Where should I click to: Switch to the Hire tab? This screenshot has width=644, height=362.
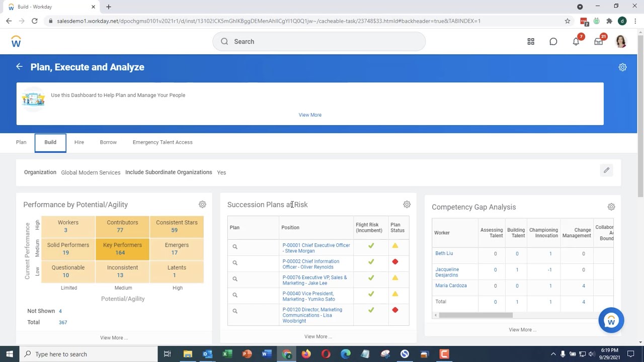(x=79, y=142)
